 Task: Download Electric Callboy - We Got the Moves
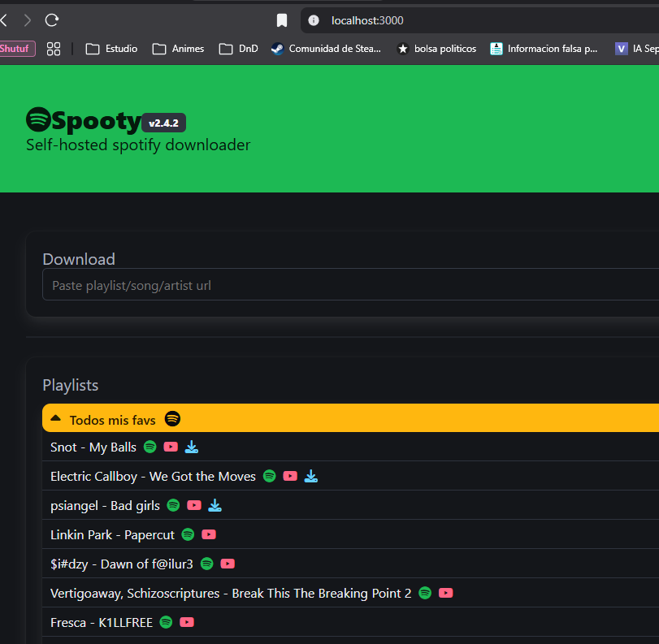[311, 476]
